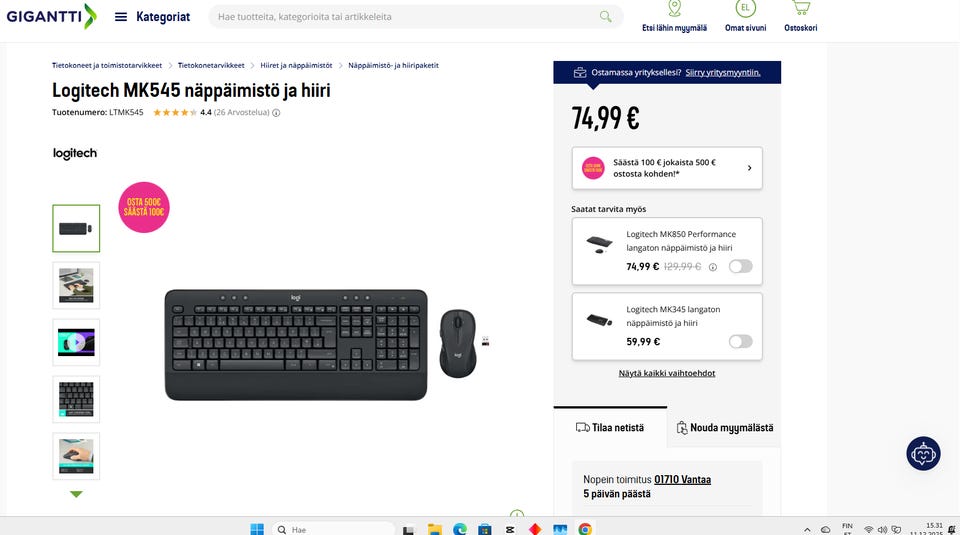Click the ratings info icon
Viewport: 960px width, 535px height.
coord(276,113)
